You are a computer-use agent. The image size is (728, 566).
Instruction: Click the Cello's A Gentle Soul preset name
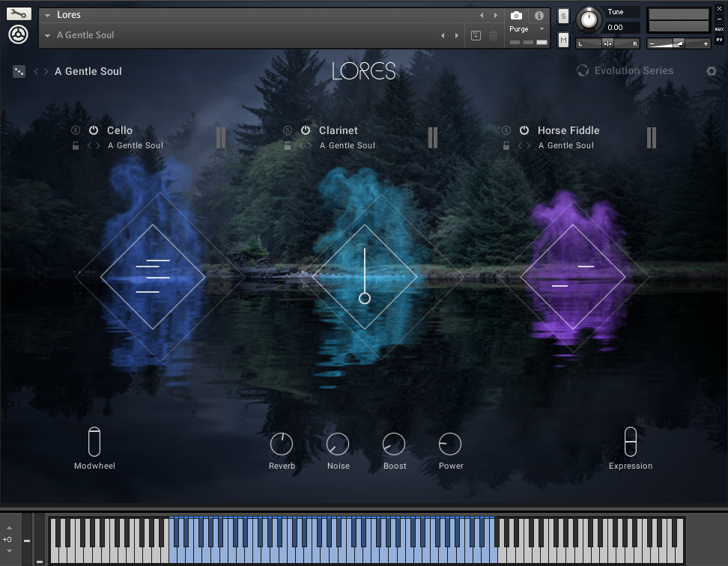135,146
